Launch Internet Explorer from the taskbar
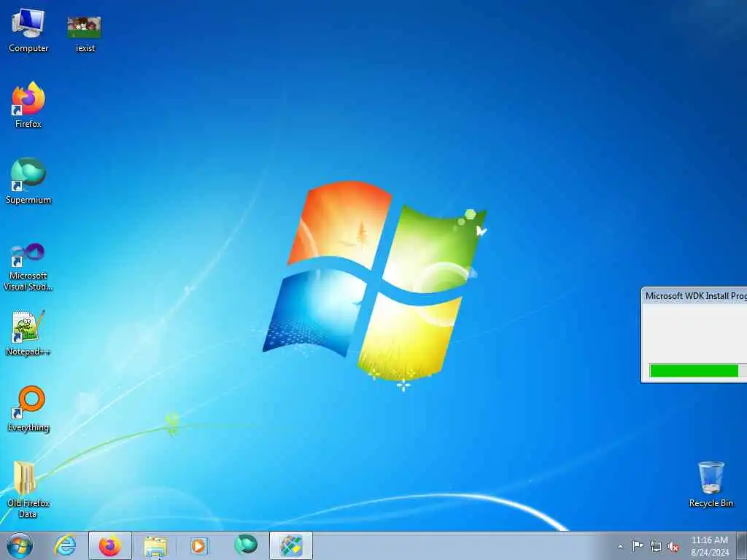The height and width of the screenshot is (560, 747). click(x=65, y=545)
